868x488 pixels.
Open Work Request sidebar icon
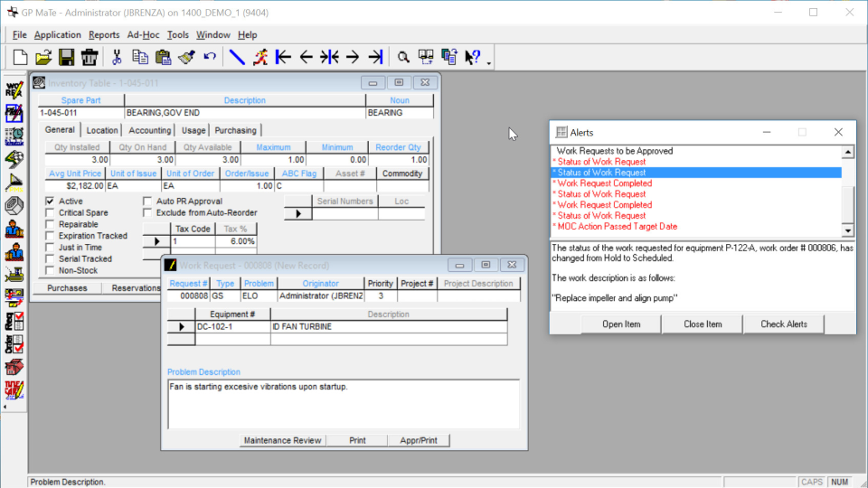14,90
